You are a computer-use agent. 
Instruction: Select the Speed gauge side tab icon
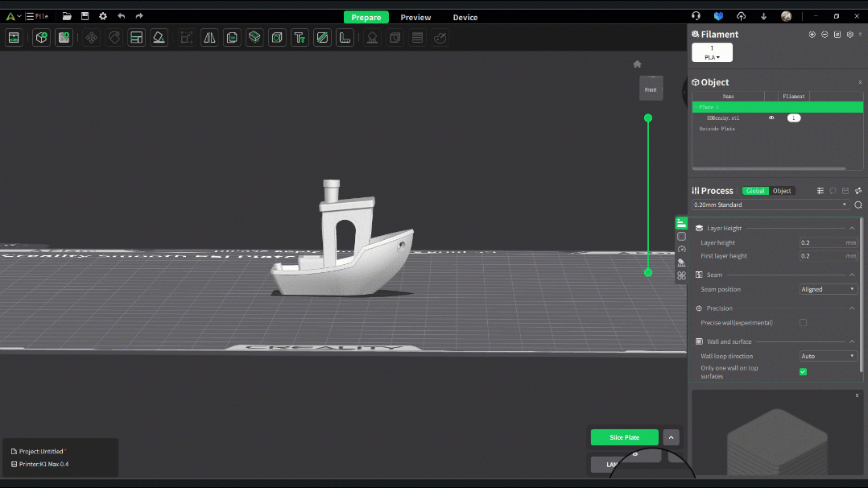pyautogui.click(x=681, y=250)
